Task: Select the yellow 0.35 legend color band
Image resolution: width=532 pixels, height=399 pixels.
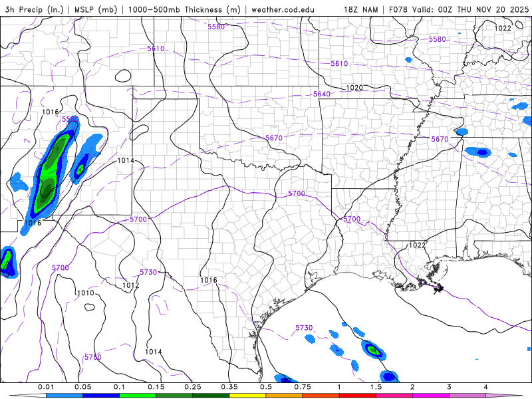Action: click(x=247, y=396)
